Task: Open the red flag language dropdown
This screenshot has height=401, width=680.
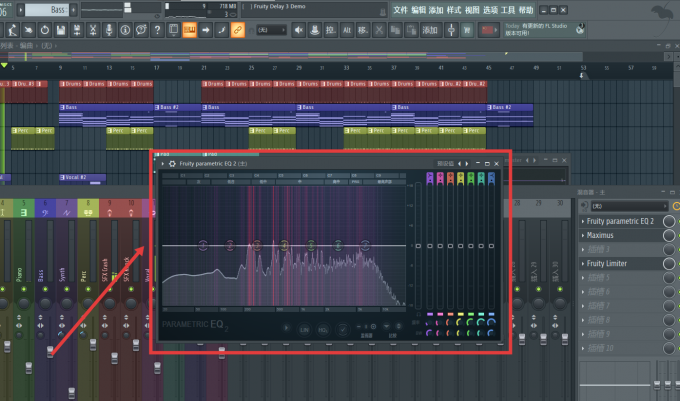Action: (488, 30)
